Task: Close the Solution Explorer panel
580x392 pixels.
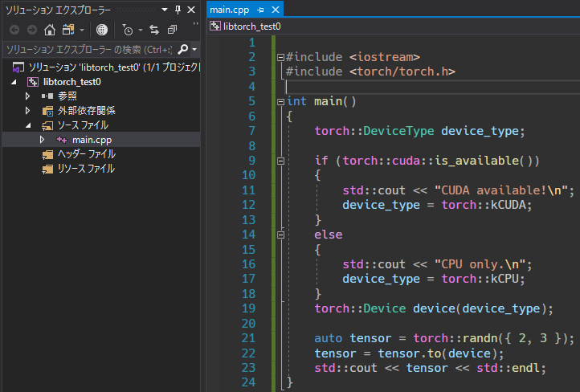Action: pos(191,10)
